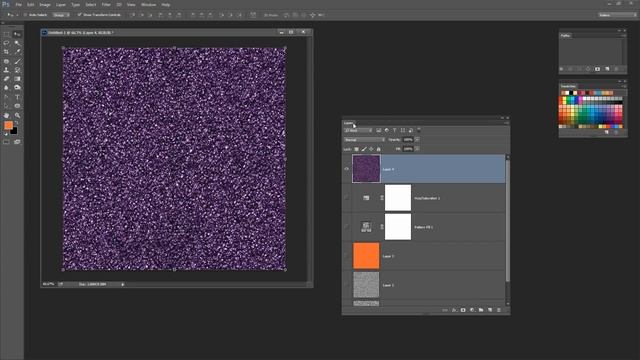
Task: Show the orange Layer 3
Action: point(347,256)
